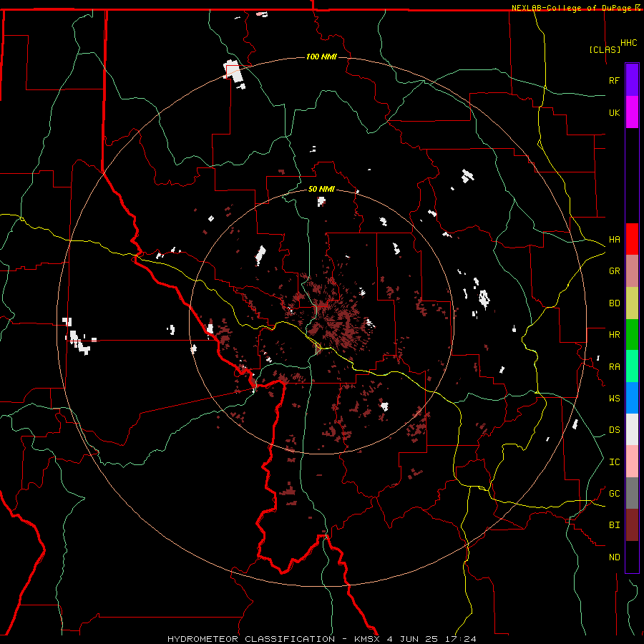644x644 pixels.
Task: Click the BD legend label
Action: coord(614,303)
